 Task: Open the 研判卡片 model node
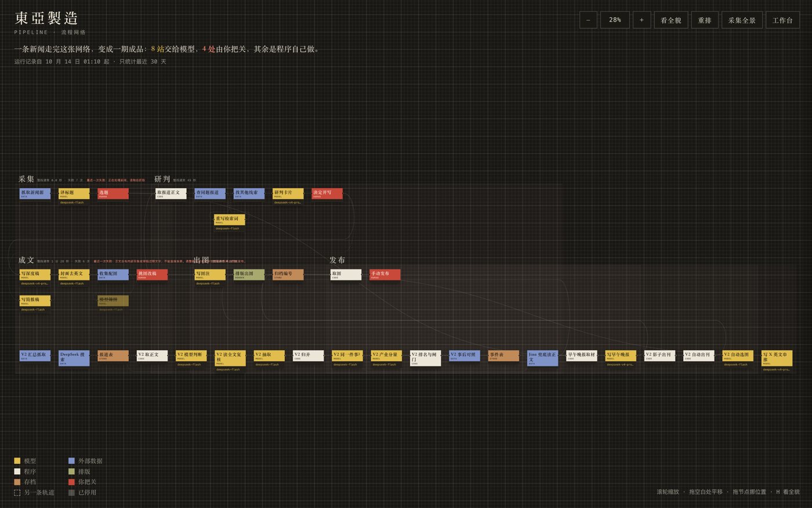[x=288, y=193]
